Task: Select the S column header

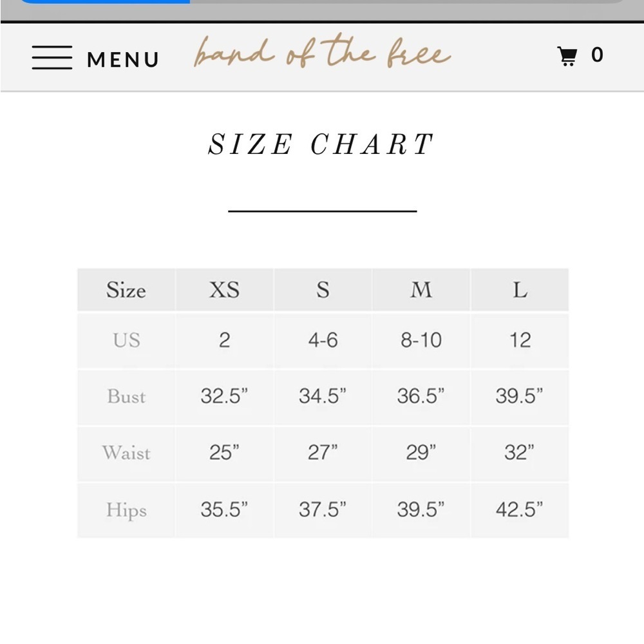Action: pyautogui.click(x=323, y=290)
